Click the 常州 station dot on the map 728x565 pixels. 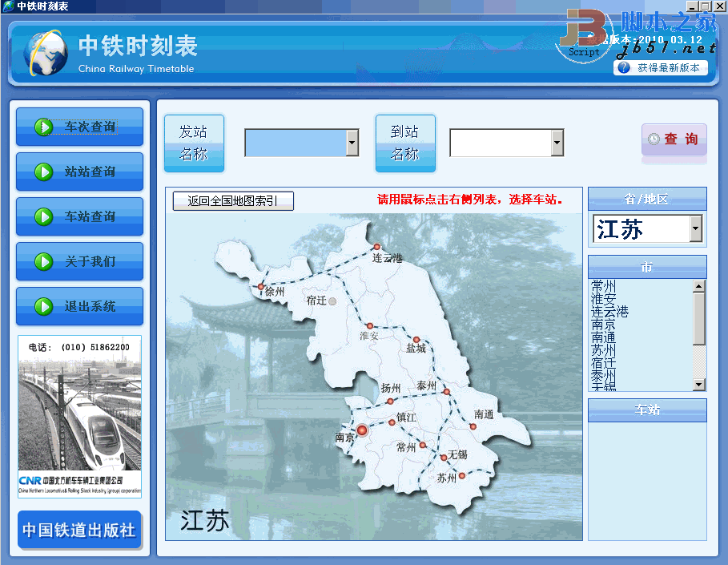[423, 445]
